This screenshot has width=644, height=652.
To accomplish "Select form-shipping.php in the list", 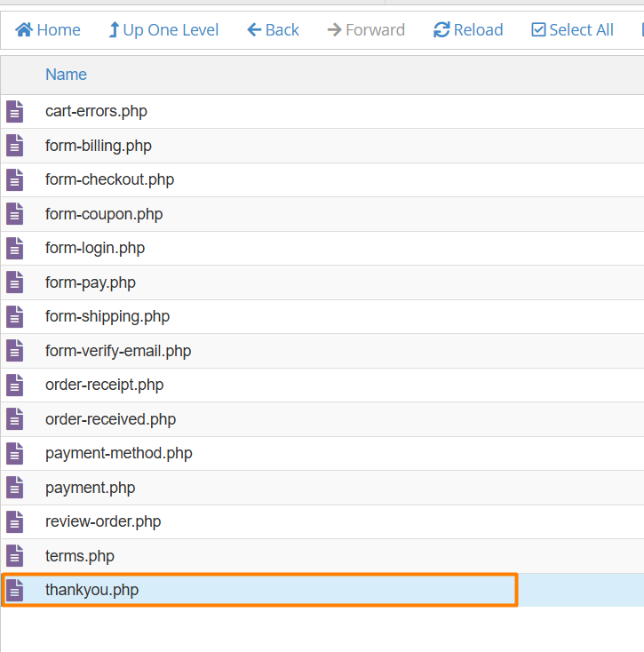I will click(107, 317).
